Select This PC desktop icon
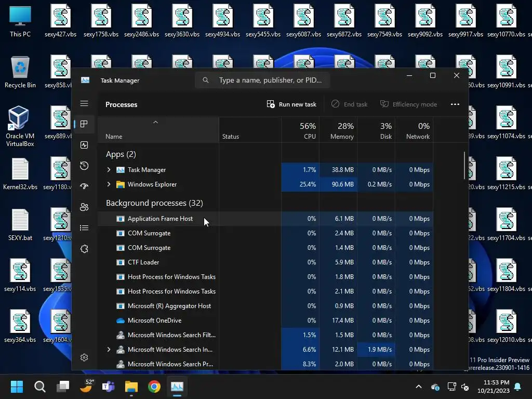This screenshot has width=532, height=399. (20, 21)
